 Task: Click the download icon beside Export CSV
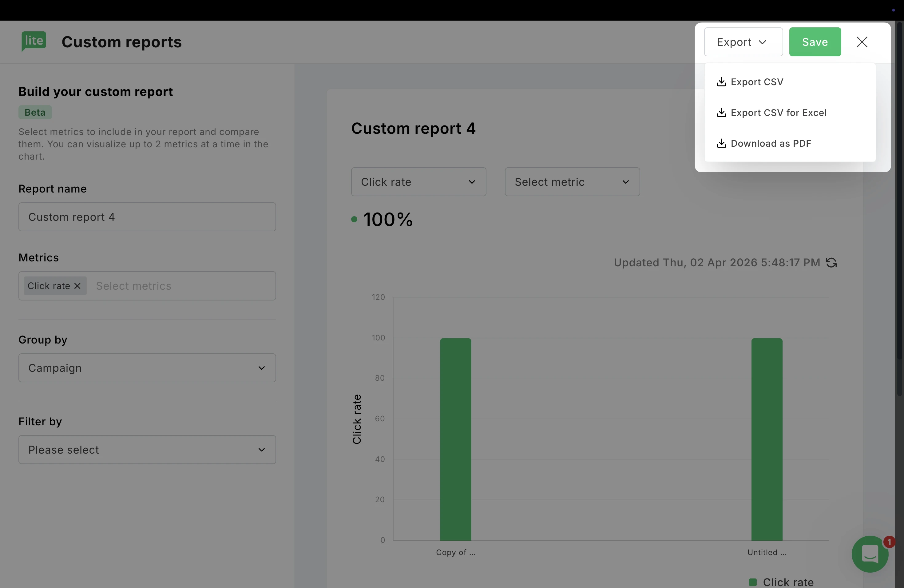click(x=721, y=82)
